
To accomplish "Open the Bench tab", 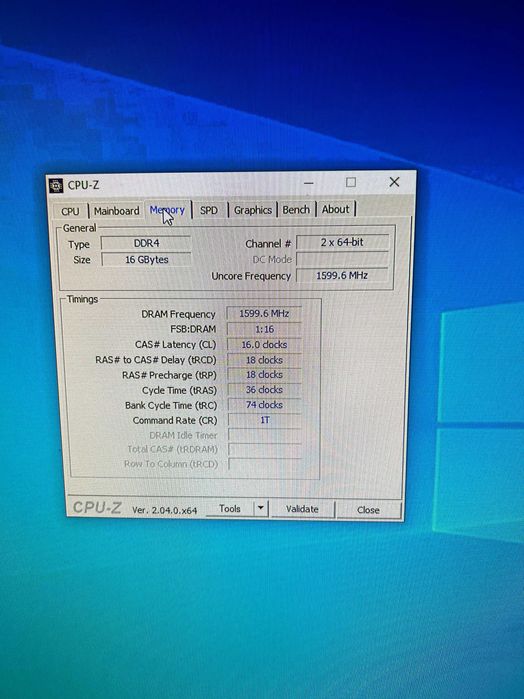I will [296, 210].
